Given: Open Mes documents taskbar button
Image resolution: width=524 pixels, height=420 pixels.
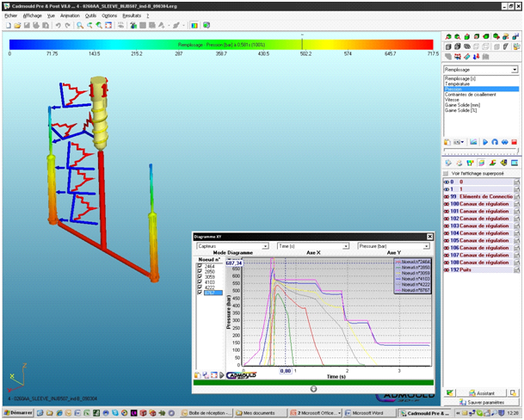Looking at the screenshot, I should tap(260, 413).
